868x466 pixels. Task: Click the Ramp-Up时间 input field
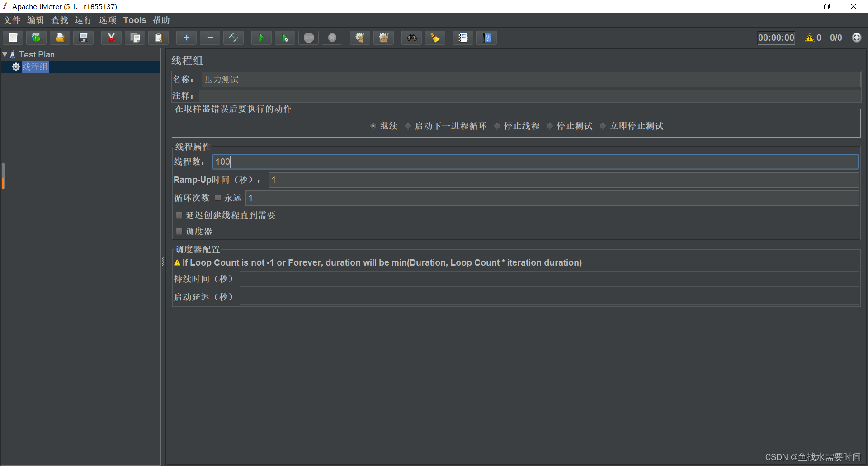pos(563,180)
